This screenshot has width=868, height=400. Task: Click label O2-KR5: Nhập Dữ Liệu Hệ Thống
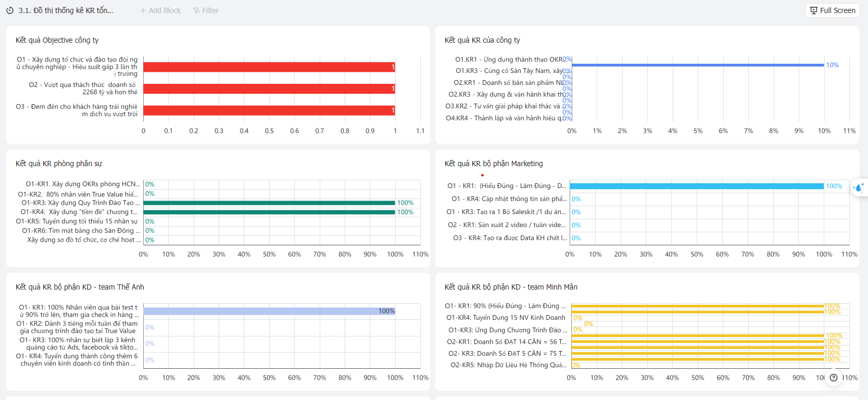pyautogui.click(x=509, y=365)
